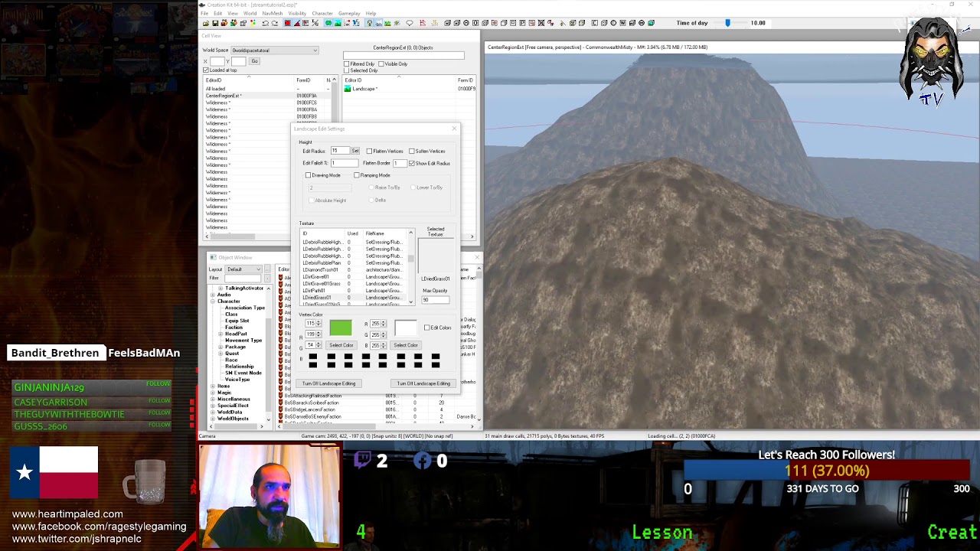980x551 pixels.
Task: Open the Layout dropdown in Object Window
Action: point(243,269)
